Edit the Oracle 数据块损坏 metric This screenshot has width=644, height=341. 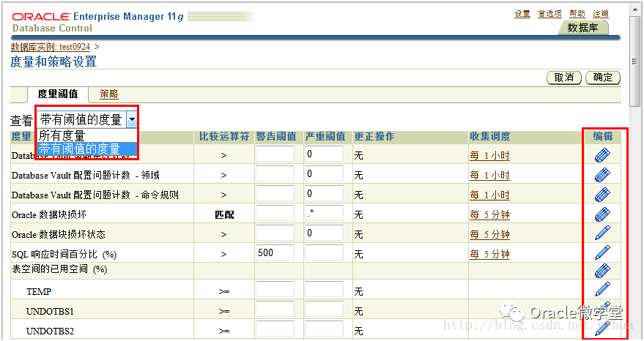602,214
